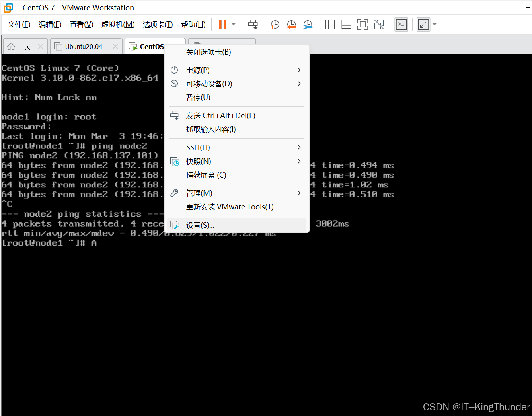Switch to the 主页 home tab
The image size is (532, 416).
click(x=25, y=47)
